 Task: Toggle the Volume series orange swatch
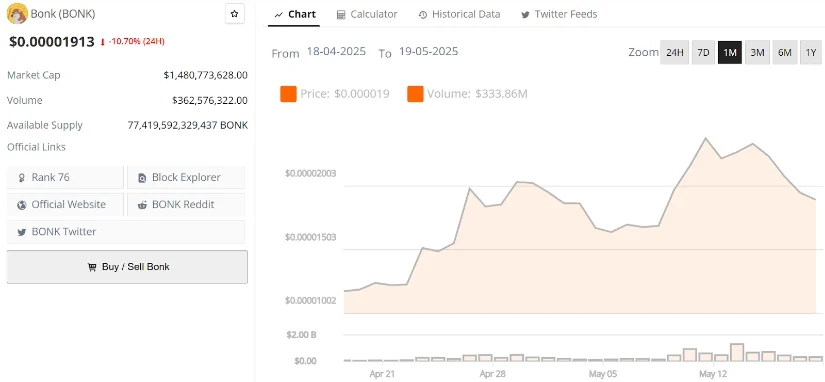[x=415, y=94]
